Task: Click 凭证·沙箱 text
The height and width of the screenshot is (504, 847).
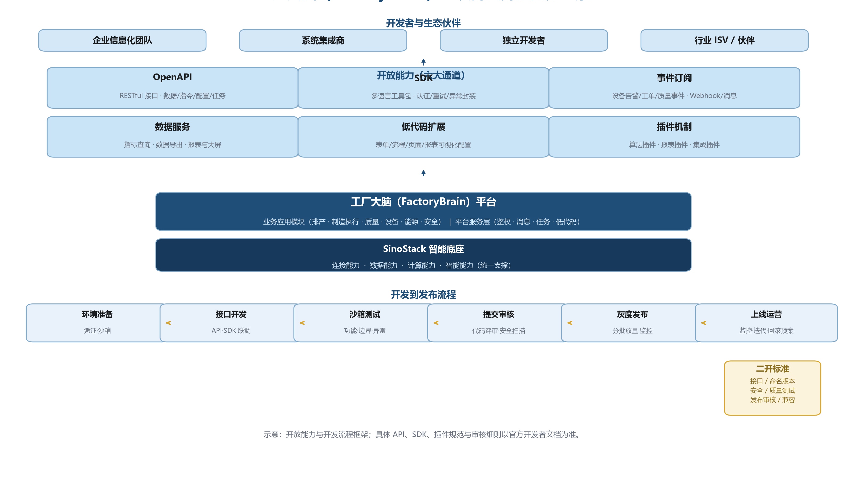Action: (x=97, y=331)
